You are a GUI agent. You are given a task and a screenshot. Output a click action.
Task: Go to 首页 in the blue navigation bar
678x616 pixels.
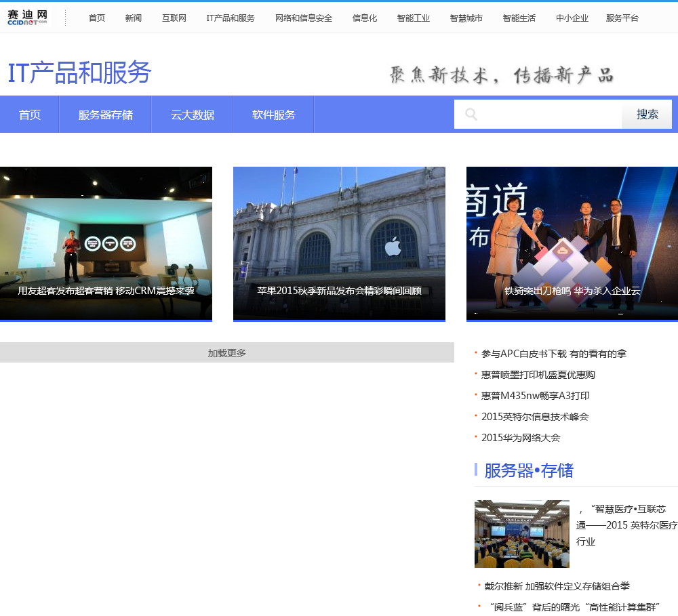(30, 115)
